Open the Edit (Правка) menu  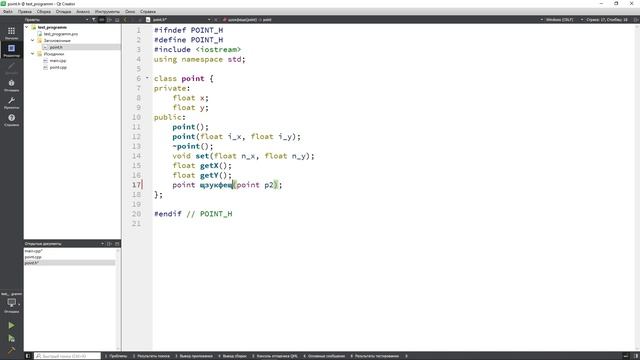coord(25,11)
